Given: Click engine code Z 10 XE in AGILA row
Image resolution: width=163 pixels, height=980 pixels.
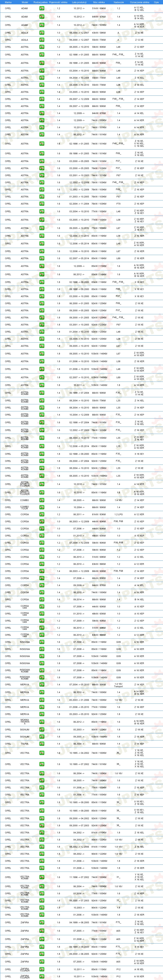Looking at the screenshot, I should click(139, 33).
